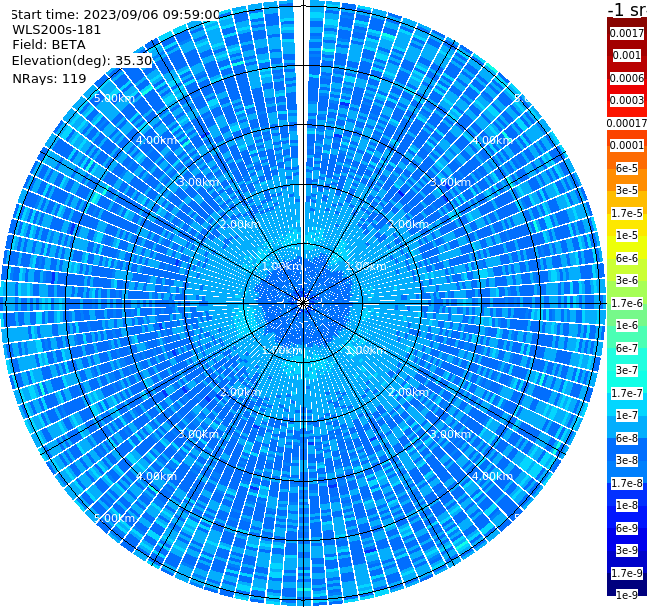This screenshot has height=607, width=647.
Task: Choose the "3e-5" colorbar label
Action: point(627,190)
